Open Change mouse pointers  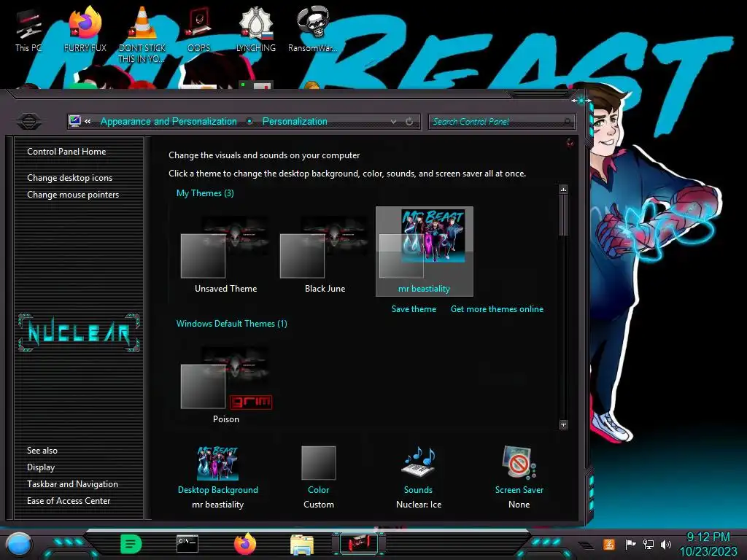pyautogui.click(x=73, y=194)
